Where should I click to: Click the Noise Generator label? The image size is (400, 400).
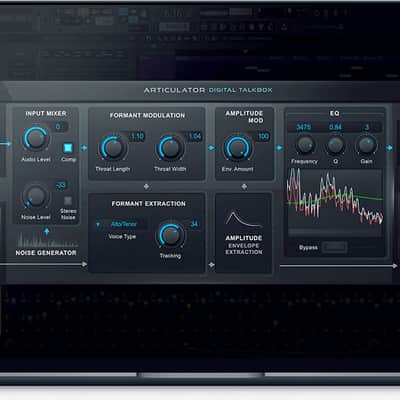[46, 253]
